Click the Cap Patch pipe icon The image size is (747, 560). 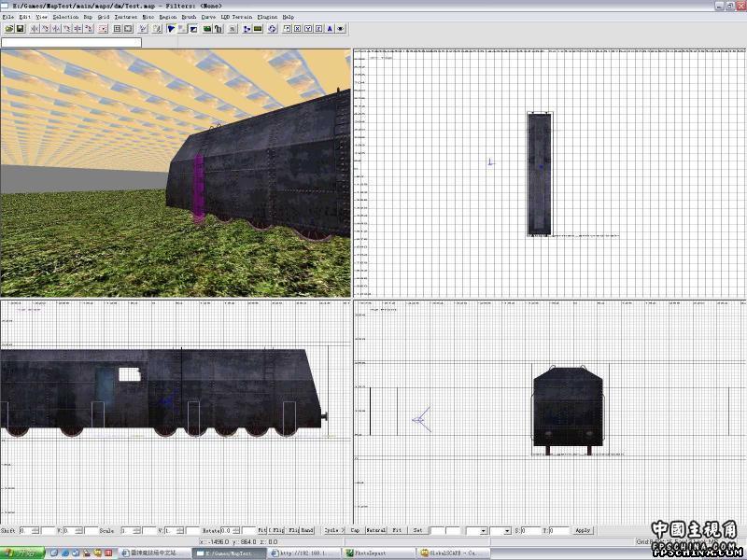[x=218, y=29]
